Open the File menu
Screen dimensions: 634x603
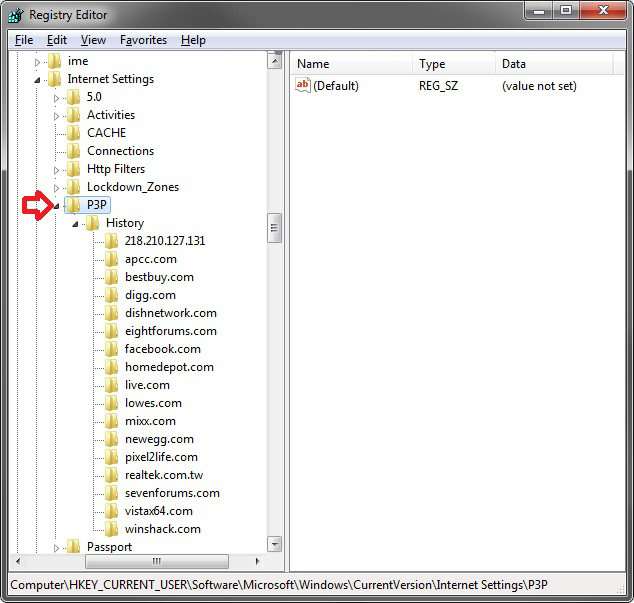pyautogui.click(x=24, y=40)
